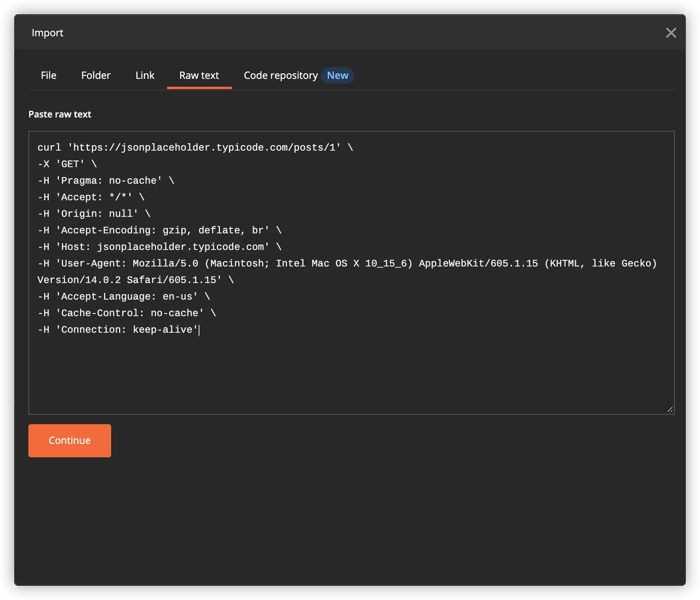Click the 'Cache-Control: no-cache' line
700x600 pixels.
[x=127, y=313]
